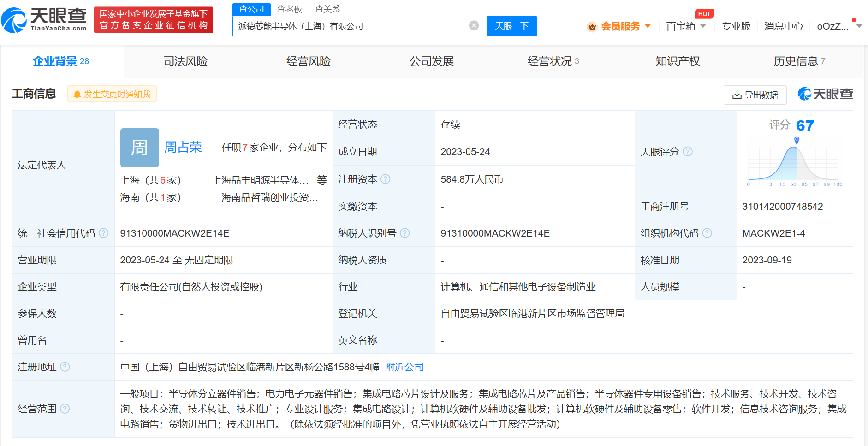
Task: Click the 工商信息 section heading
Action: [34, 94]
